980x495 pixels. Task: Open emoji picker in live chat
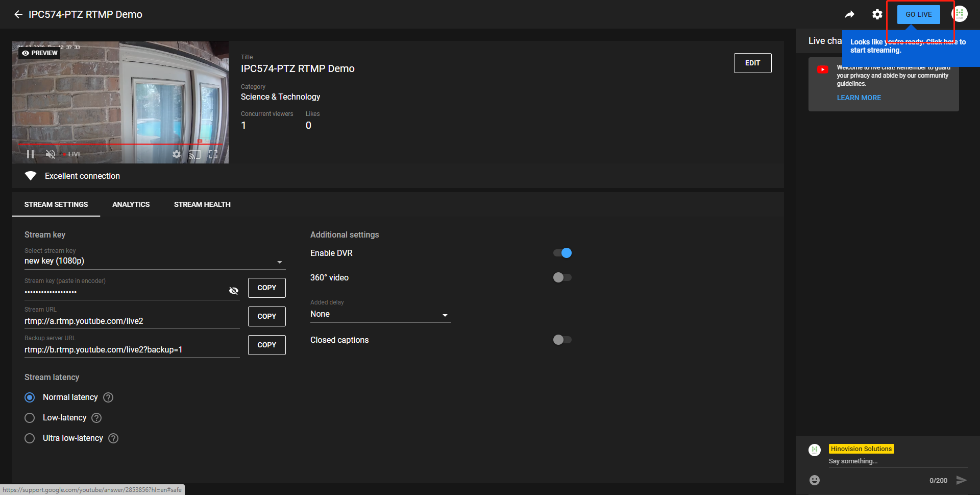coord(815,480)
